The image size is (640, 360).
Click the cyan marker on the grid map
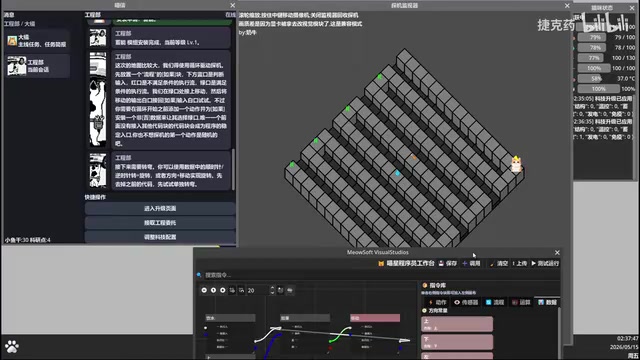pos(398,173)
